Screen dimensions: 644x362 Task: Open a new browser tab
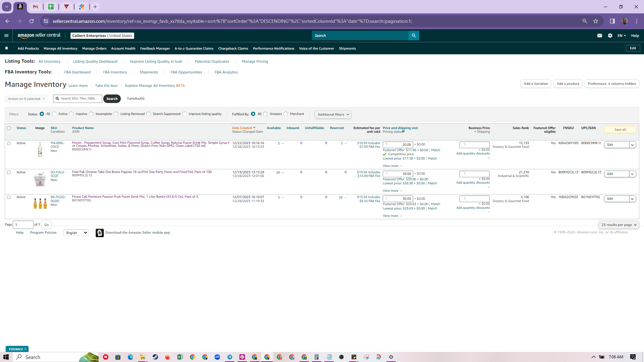(95, 7)
